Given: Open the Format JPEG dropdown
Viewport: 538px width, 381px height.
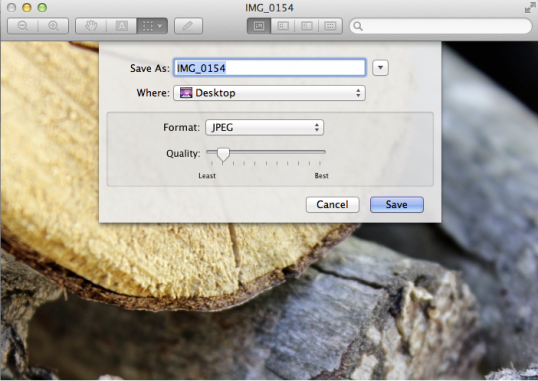Looking at the screenshot, I should (x=264, y=127).
